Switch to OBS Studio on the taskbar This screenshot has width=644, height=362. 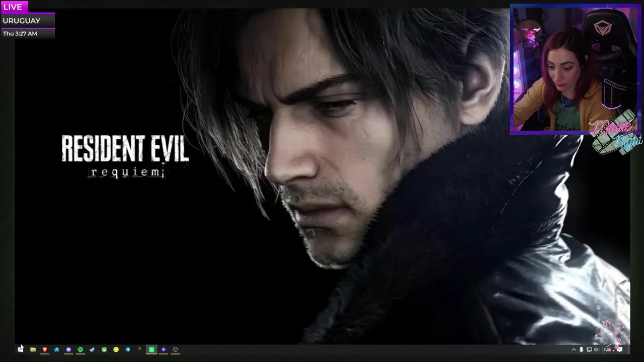pos(175,349)
